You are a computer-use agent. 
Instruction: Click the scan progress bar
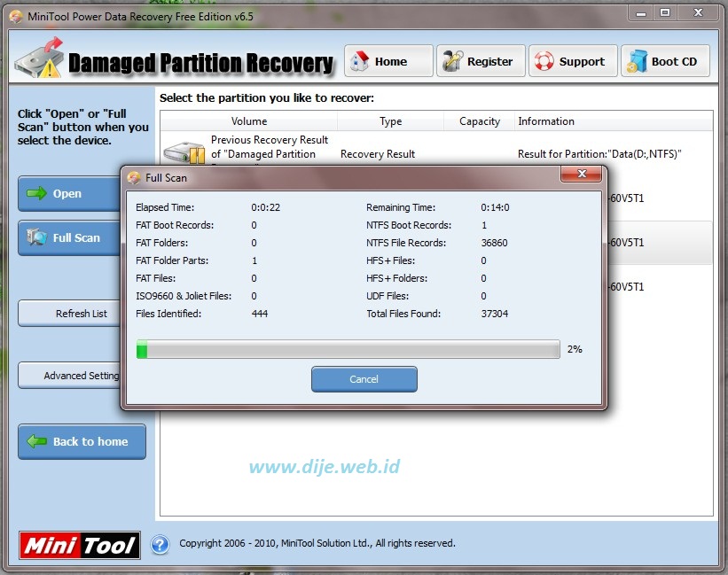(x=348, y=349)
